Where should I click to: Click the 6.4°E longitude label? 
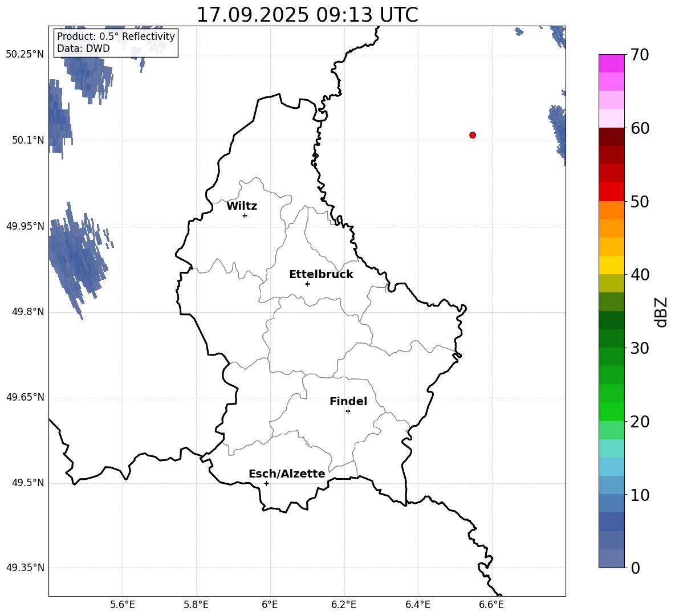pos(417,605)
